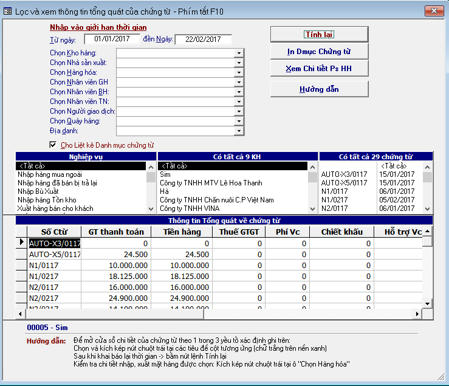This screenshot has width=449, height=386.
Task: Click down arrow of table vertical scrollbar
Action: (x=428, y=304)
